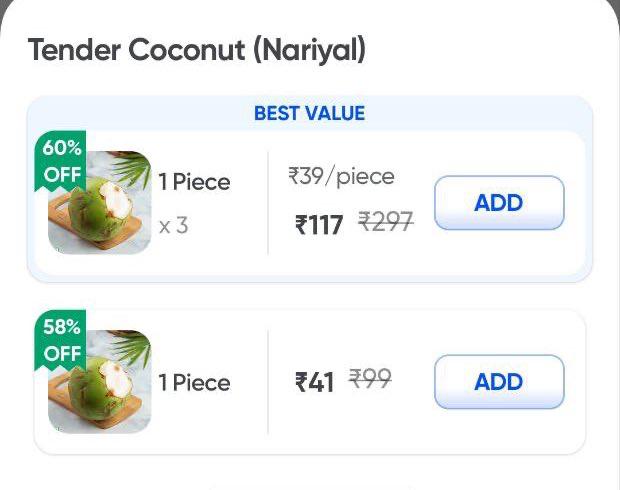Tap the BEST VALUE banner label
620x490 pixels.
pos(309,113)
